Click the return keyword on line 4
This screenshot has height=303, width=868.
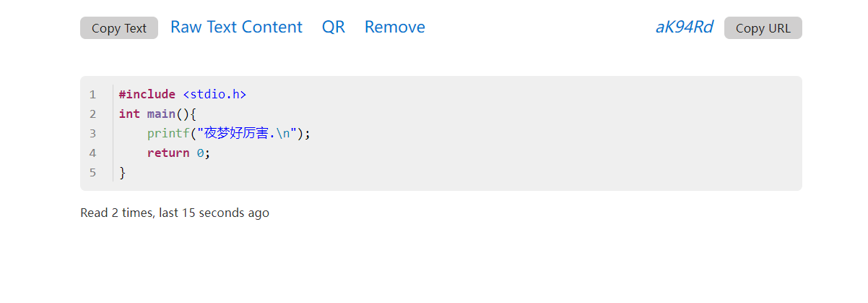pos(168,153)
